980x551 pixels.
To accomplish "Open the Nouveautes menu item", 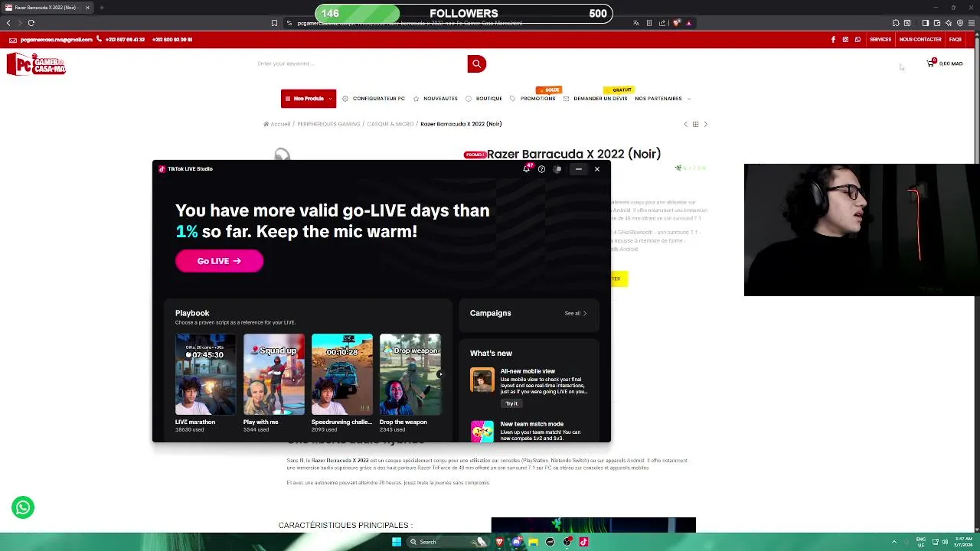I will click(436, 99).
